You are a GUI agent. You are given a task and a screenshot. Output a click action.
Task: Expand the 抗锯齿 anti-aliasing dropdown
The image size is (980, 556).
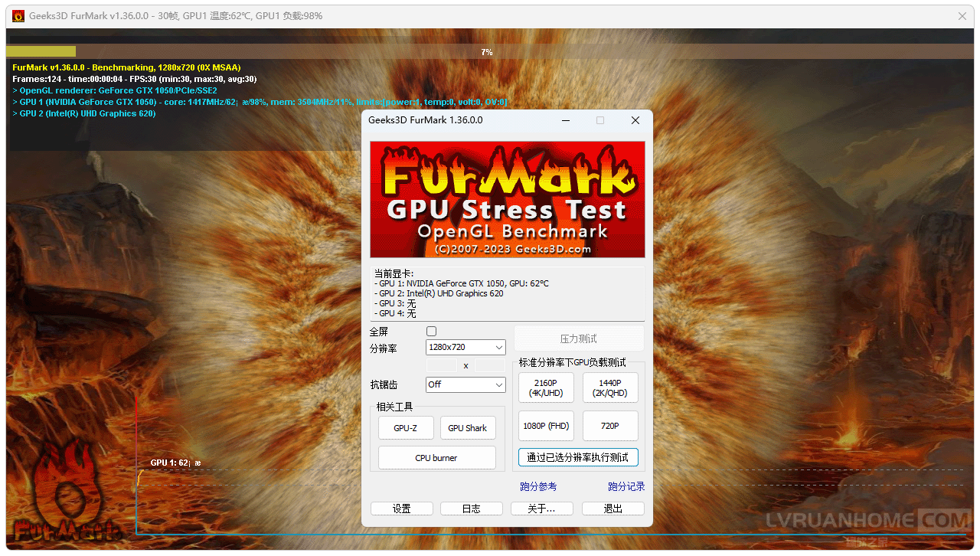[465, 384]
